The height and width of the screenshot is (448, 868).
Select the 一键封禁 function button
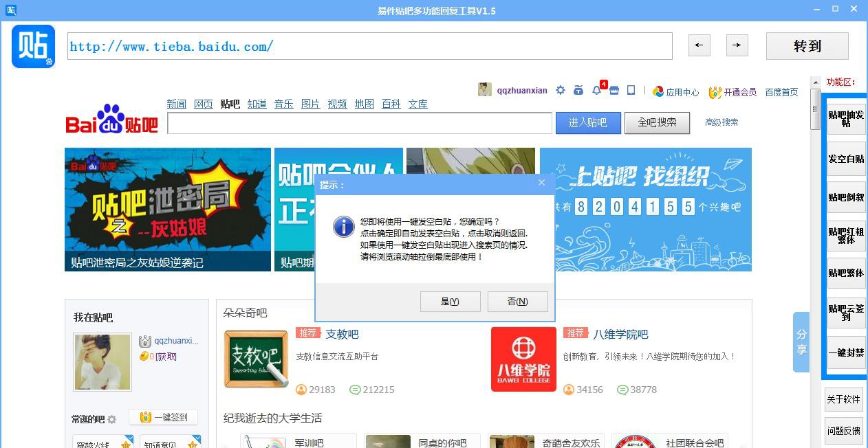coord(846,352)
